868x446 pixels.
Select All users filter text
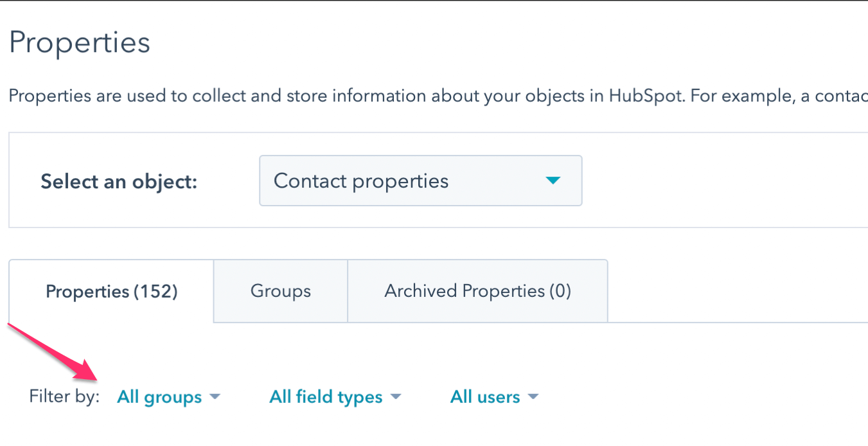tap(485, 397)
